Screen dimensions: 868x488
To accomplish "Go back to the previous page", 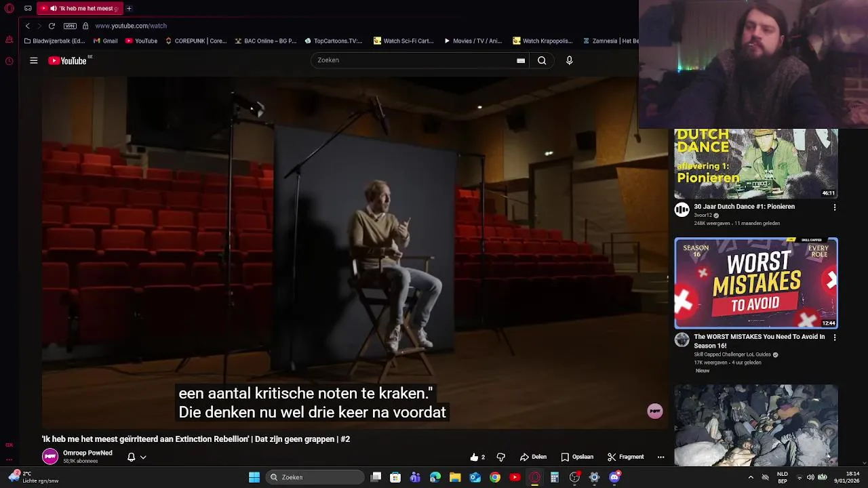I will point(27,26).
